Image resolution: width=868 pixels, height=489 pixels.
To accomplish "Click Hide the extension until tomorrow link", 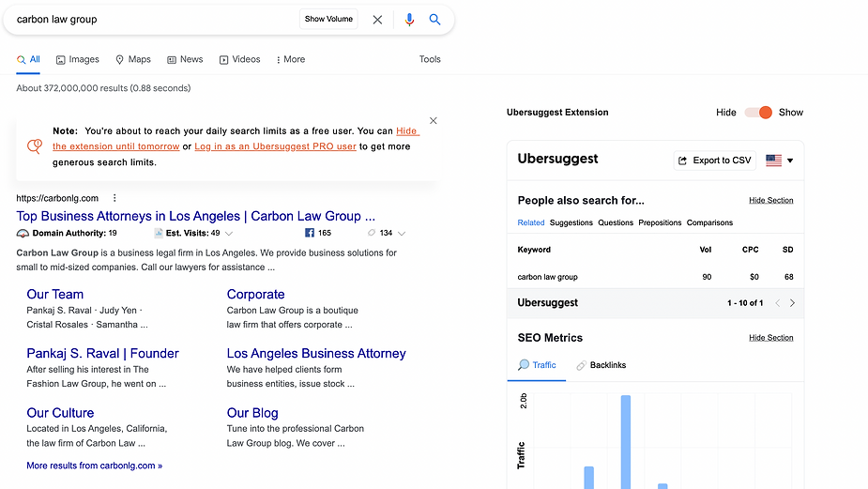I will pyautogui.click(x=115, y=146).
